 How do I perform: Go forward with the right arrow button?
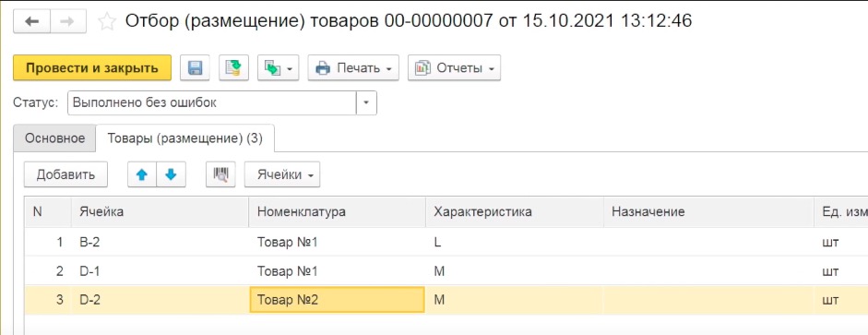(67, 21)
